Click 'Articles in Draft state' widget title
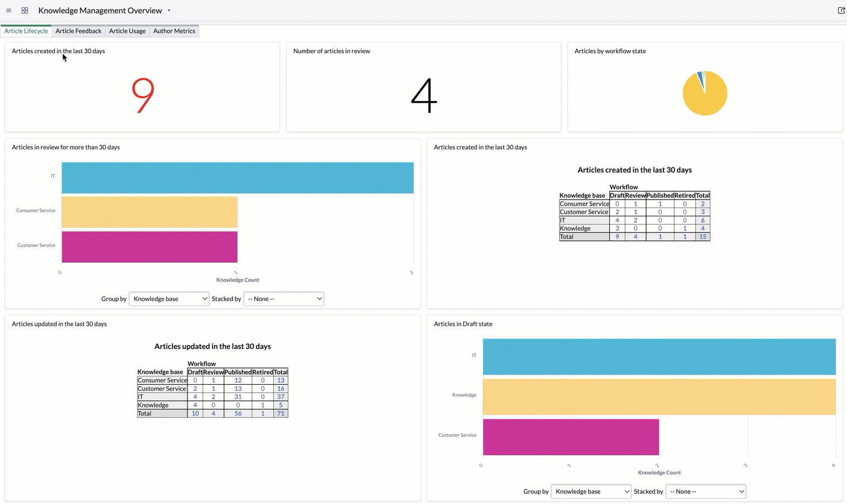Image resolution: width=847 pixels, height=504 pixels. click(463, 324)
